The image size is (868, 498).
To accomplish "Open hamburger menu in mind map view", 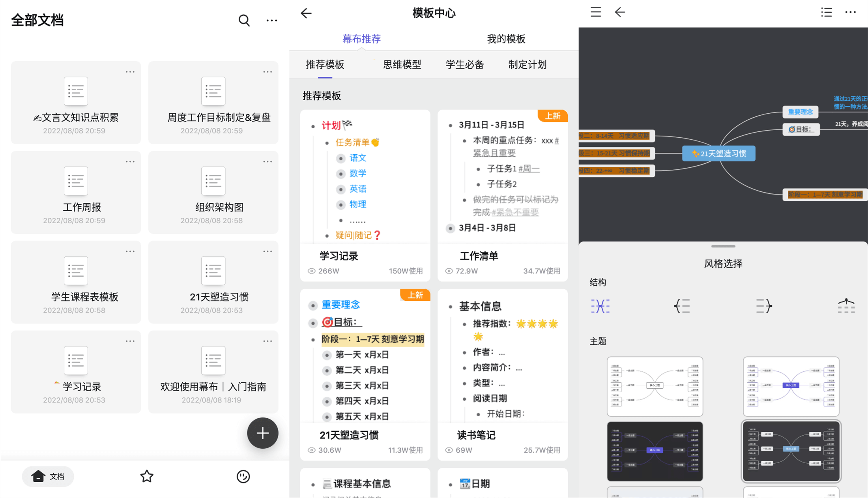I will 596,12.
